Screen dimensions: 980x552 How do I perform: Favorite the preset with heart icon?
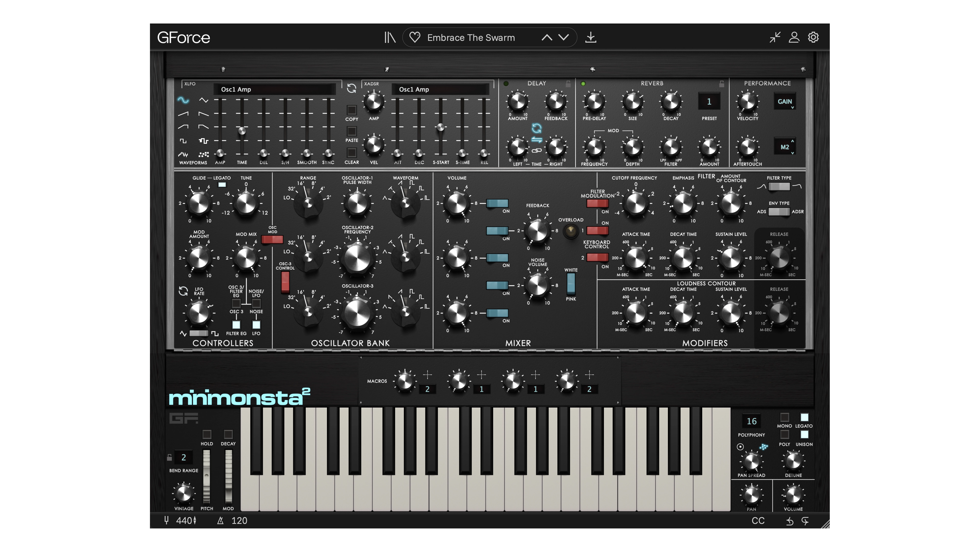click(x=415, y=37)
